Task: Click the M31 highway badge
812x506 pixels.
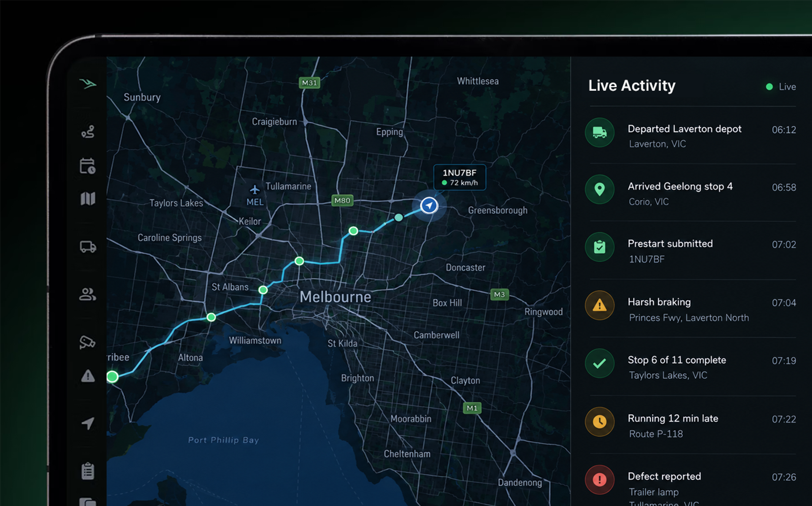Action: coord(310,83)
